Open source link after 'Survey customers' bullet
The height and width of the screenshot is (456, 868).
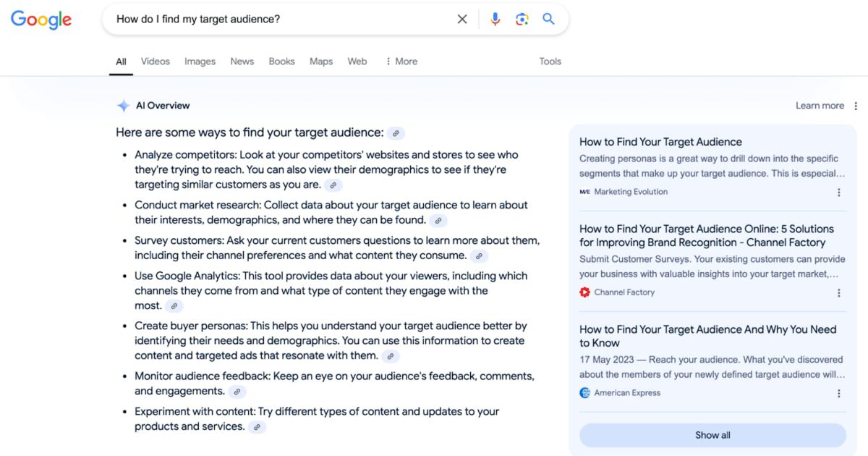[x=479, y=256]
